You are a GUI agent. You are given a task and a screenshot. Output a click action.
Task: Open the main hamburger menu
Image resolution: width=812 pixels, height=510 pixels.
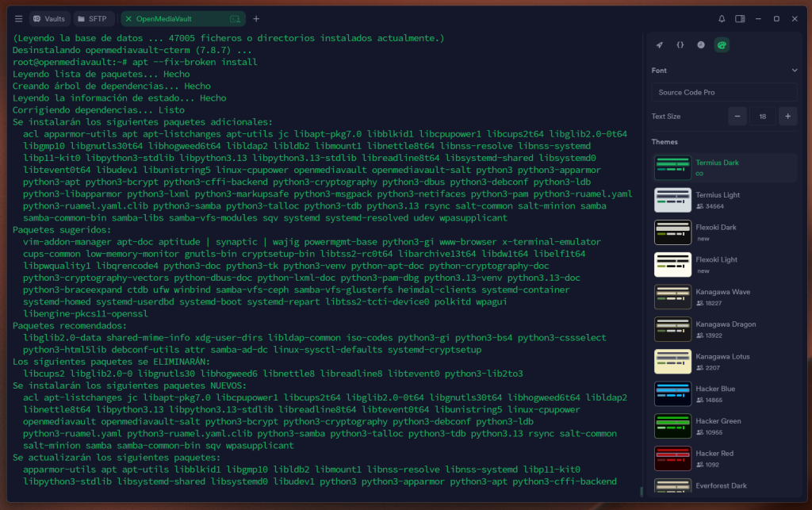tap(17, 18)
